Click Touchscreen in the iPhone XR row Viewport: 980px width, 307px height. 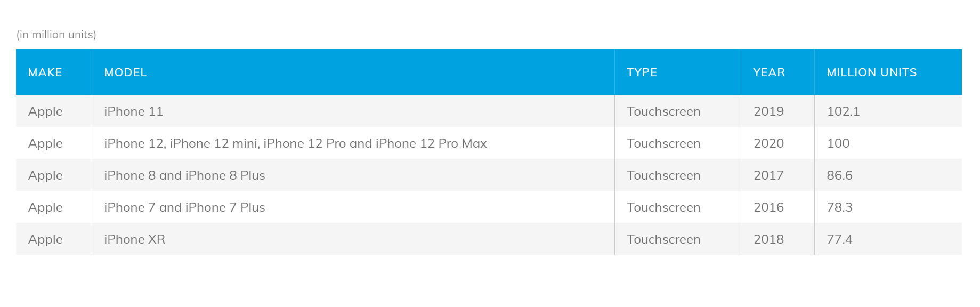(663, 239)
